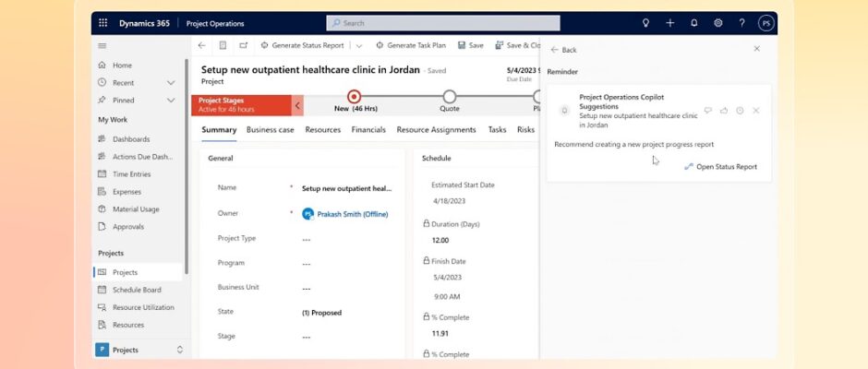Click in the Search box
Screen dimensions: 868x369
tap(443, 23)
